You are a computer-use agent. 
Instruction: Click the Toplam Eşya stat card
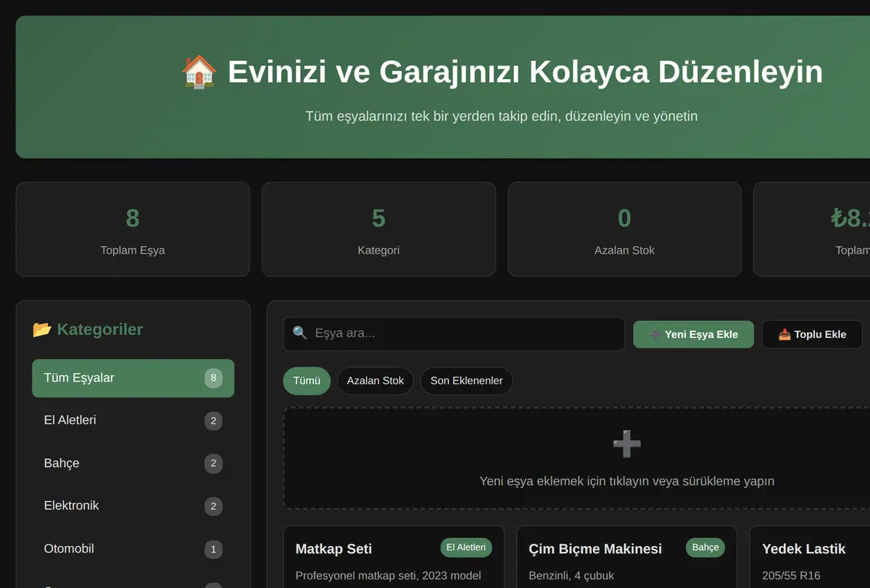[133, 229]
